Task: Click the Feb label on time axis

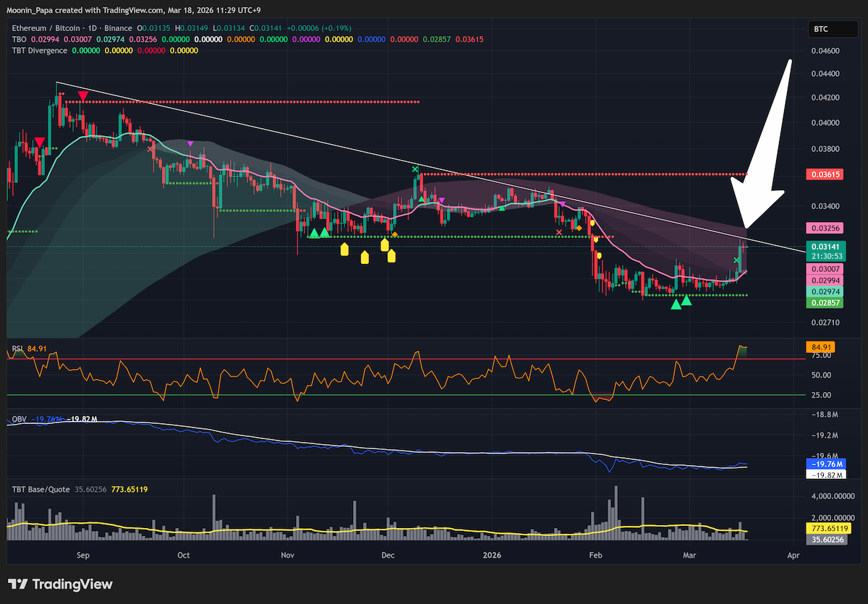Action: (x=596, y=556)
